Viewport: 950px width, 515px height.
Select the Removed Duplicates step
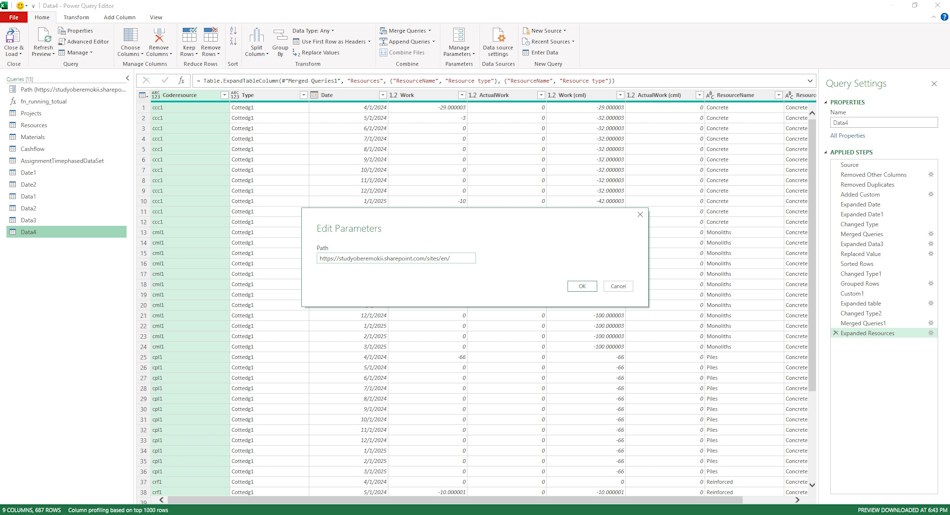coord(883,185)
